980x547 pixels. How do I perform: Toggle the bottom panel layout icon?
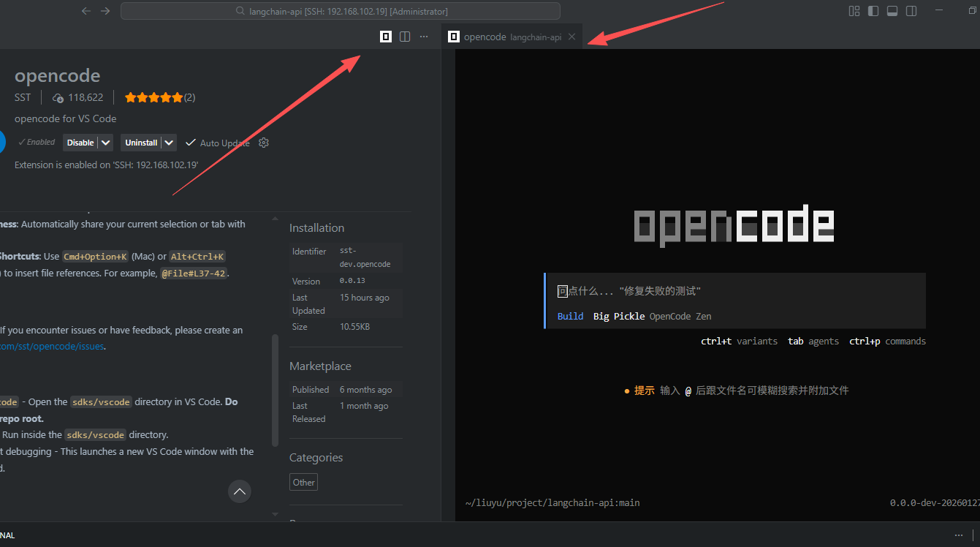[892, 11]
